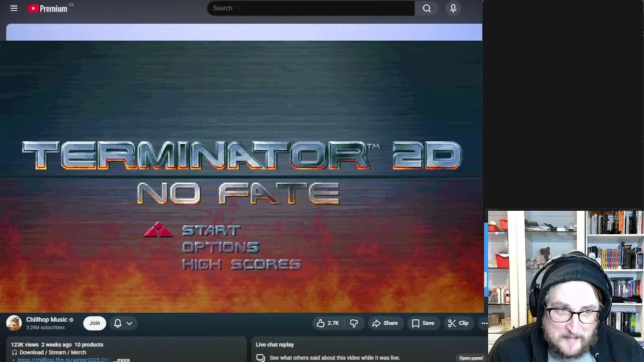Open the chillhop.ffm.to download link
Viewport: 644px width, 362px height.
[x=64, y=360]
